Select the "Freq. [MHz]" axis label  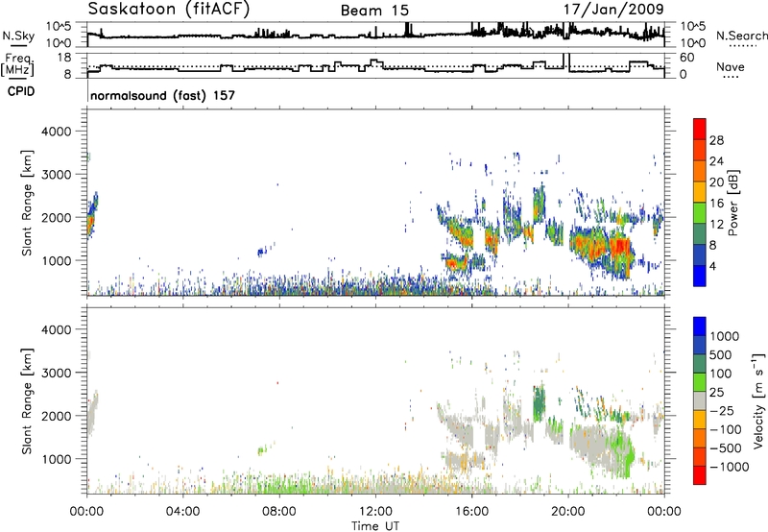tap(19, 65)
